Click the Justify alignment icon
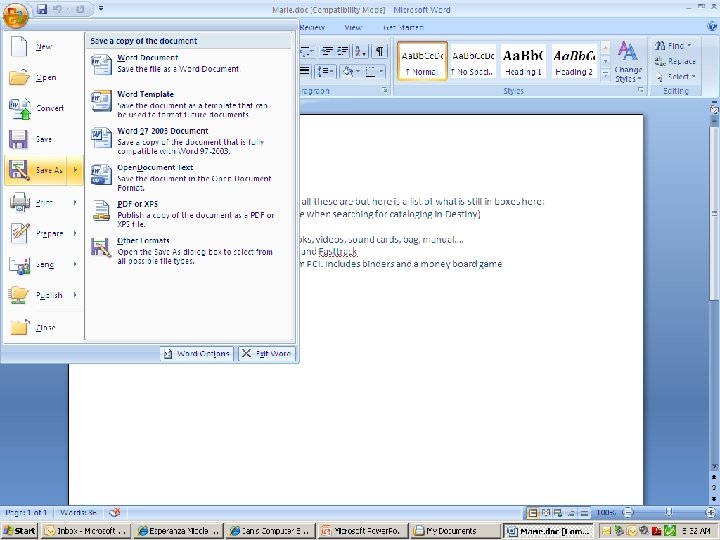The width and height of the screenshot is (720, 540). pyautogui.click(x=305, y=71)
